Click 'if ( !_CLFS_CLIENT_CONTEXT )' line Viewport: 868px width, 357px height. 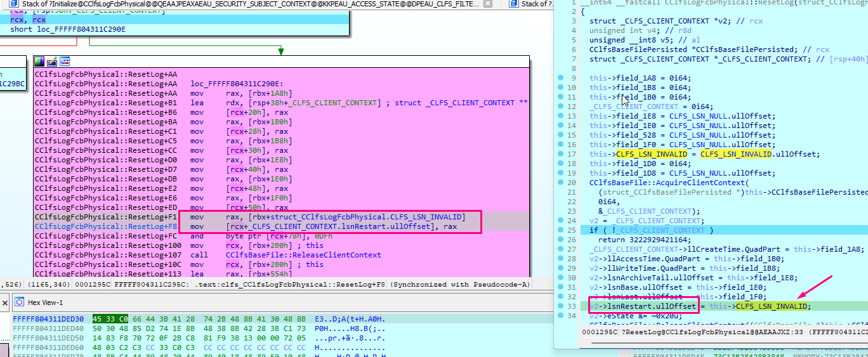point(651,230)
